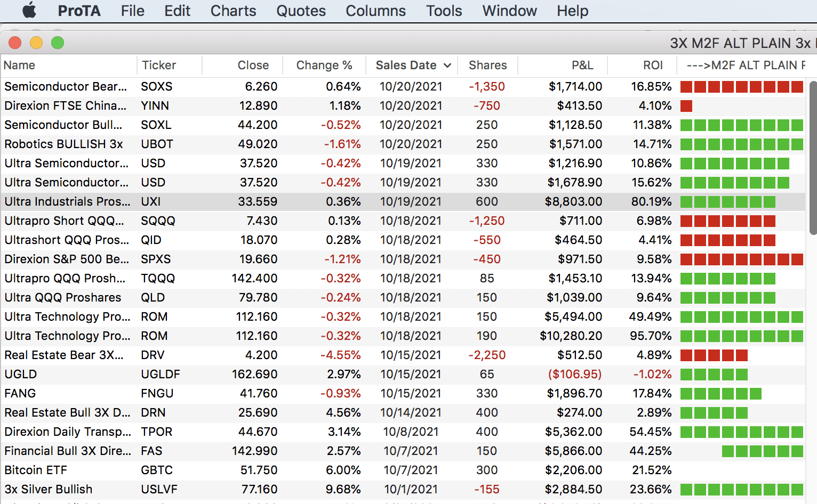The height and width of the screenshot is (504, 817).
Task: Open the Apple menu
Action: 29,11
